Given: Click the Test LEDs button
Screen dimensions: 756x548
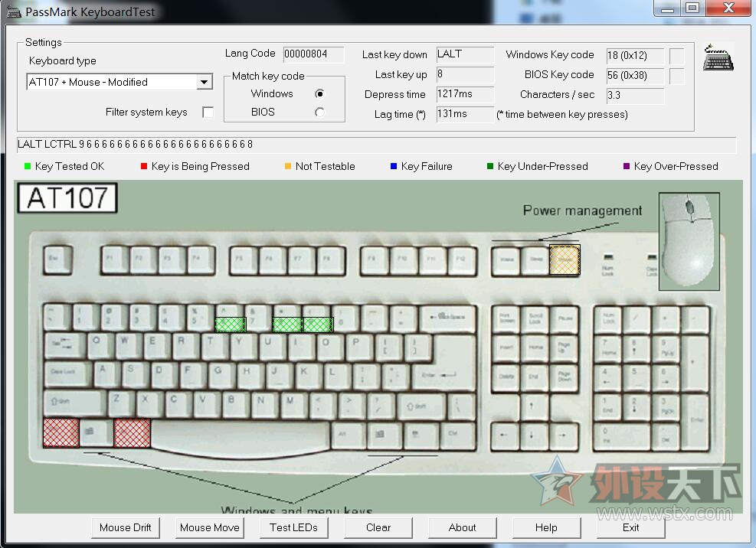Looking at the screenshot, I should tap(293, 528).
